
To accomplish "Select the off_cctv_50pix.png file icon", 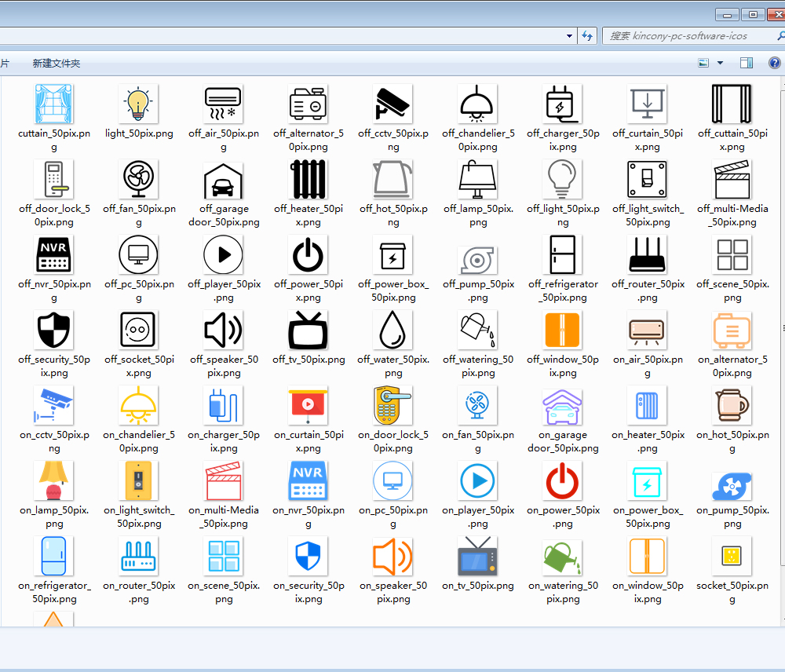I will point(393,104).
